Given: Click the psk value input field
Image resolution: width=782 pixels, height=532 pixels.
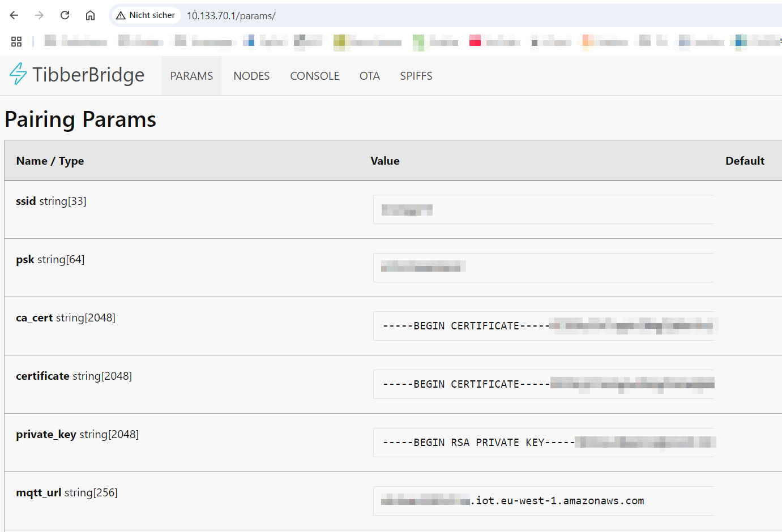Looking at the screenshot, I should coord(544,268).
